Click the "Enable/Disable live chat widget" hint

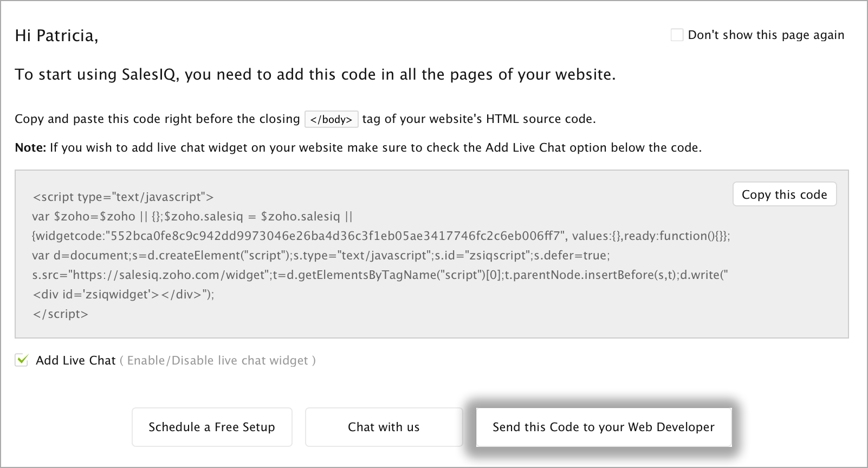tap(218, 361)
